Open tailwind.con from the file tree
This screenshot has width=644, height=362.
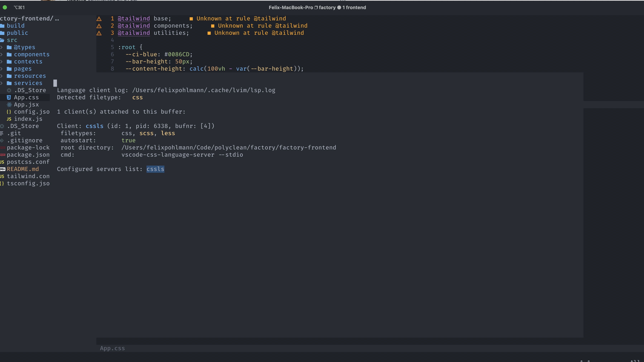28,176
